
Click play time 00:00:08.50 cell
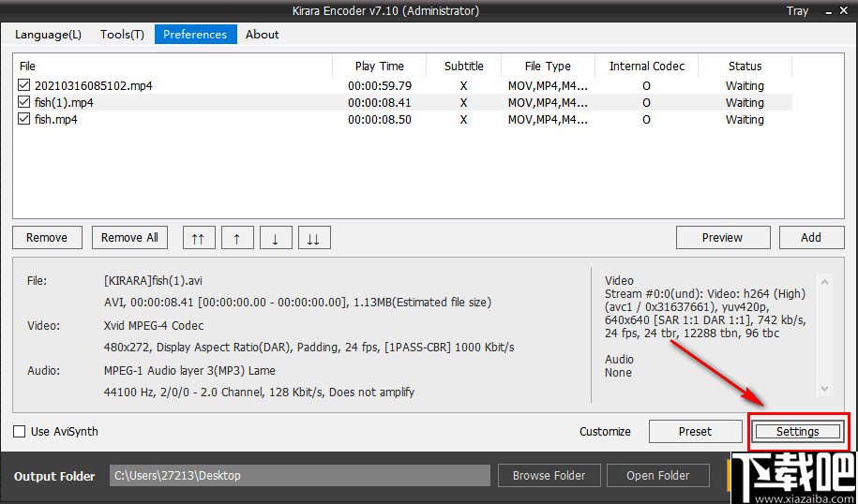pyautogui.click(x=380, y=120)
